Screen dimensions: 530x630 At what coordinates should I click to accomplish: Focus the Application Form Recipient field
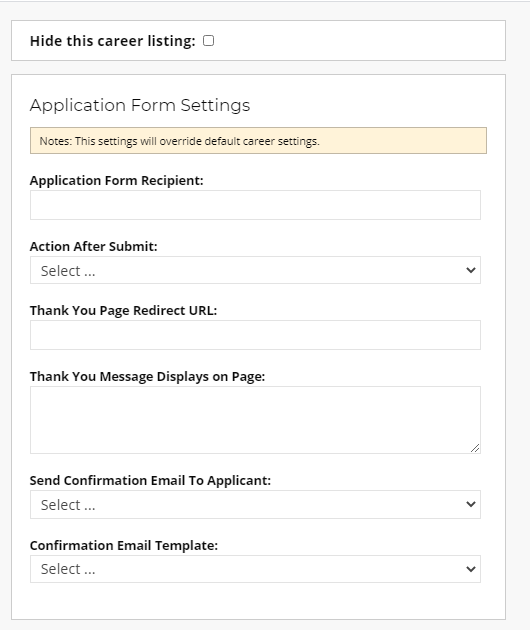click(x=255, y=205)
